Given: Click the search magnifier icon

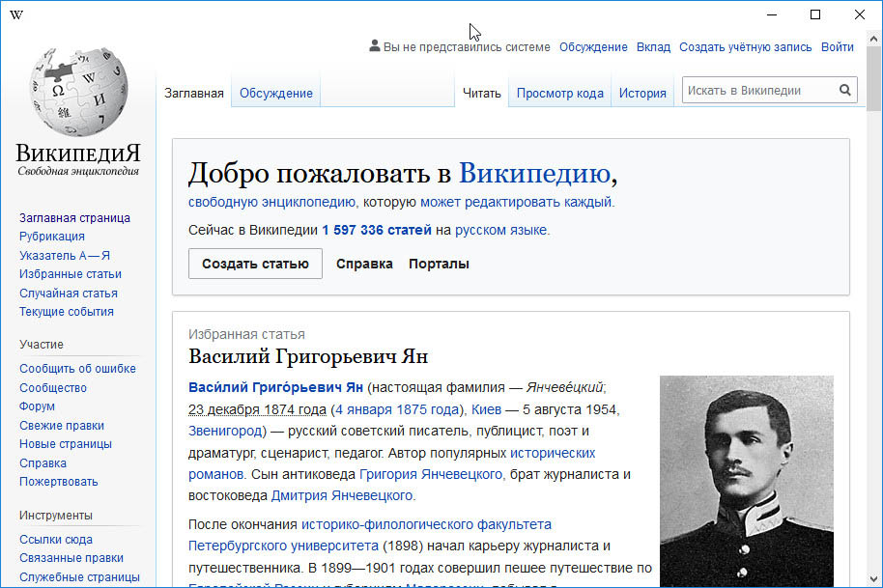Looking at the screenshot, I should tap(844, 90).
